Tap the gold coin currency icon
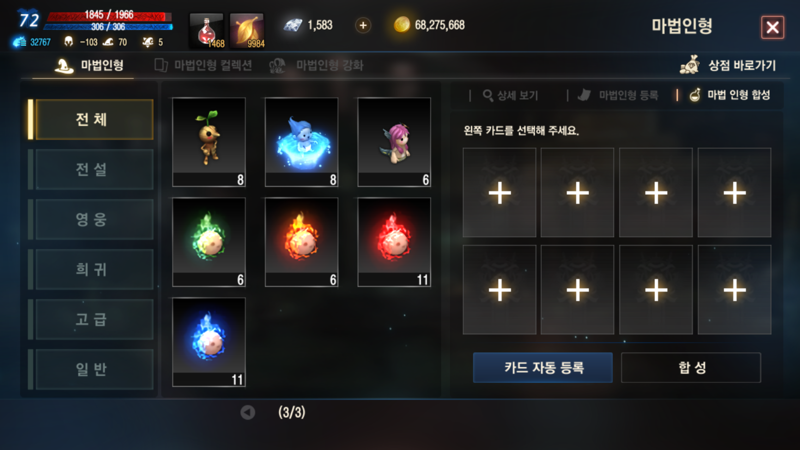This screenshot has width=800, height=450. [402, 24]
